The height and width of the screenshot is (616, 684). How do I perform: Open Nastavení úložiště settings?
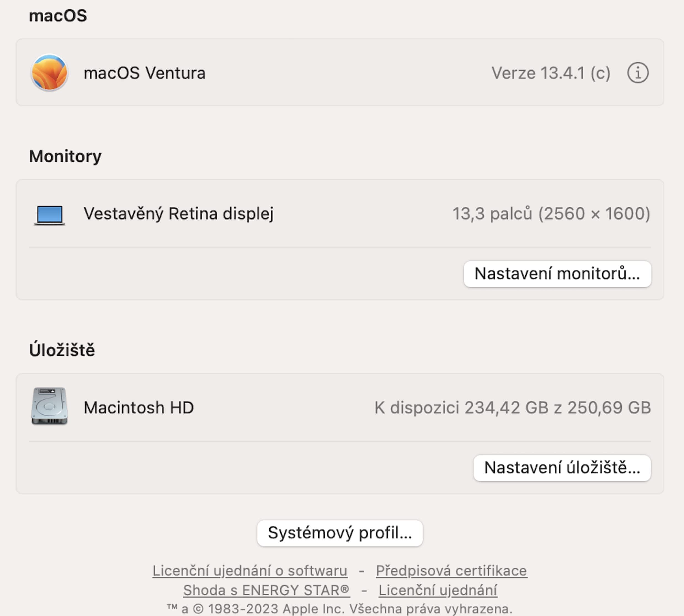pos(562,468)
